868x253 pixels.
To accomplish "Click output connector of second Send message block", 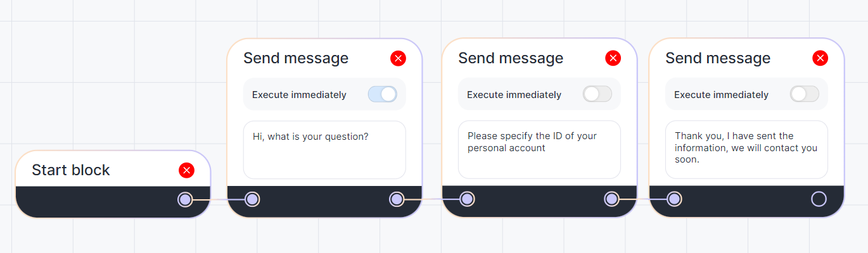I will (611, 200).
